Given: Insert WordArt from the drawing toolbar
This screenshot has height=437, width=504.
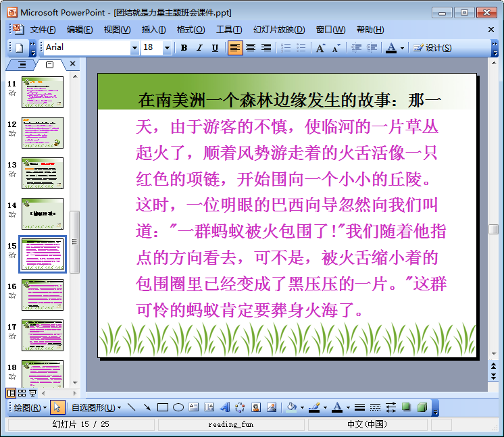Looking at the screenshot, I should (x=225, y=407).
